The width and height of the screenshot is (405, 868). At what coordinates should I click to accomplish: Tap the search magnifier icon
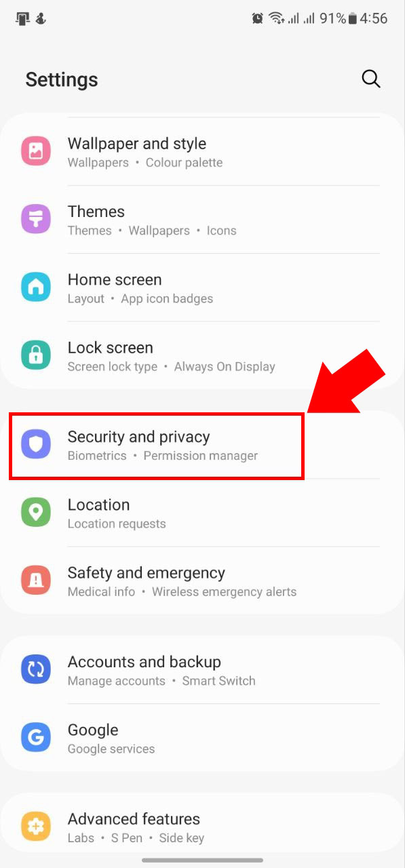pyautogui.click(x=370, y=79)
